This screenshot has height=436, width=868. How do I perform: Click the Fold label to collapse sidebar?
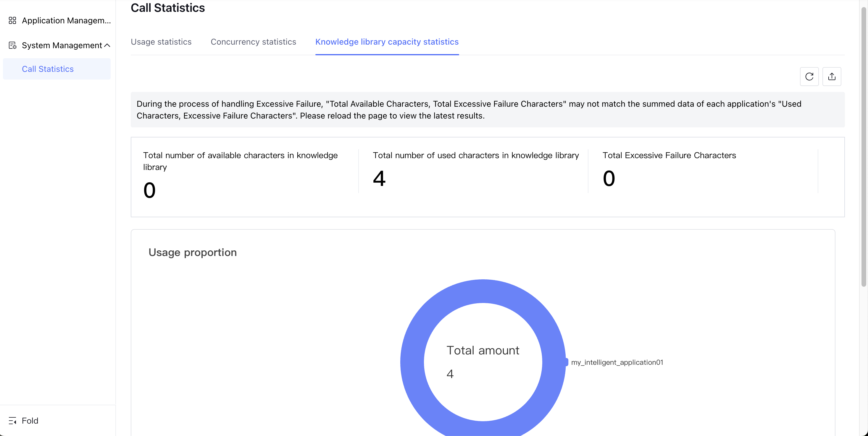coord(30,421)
